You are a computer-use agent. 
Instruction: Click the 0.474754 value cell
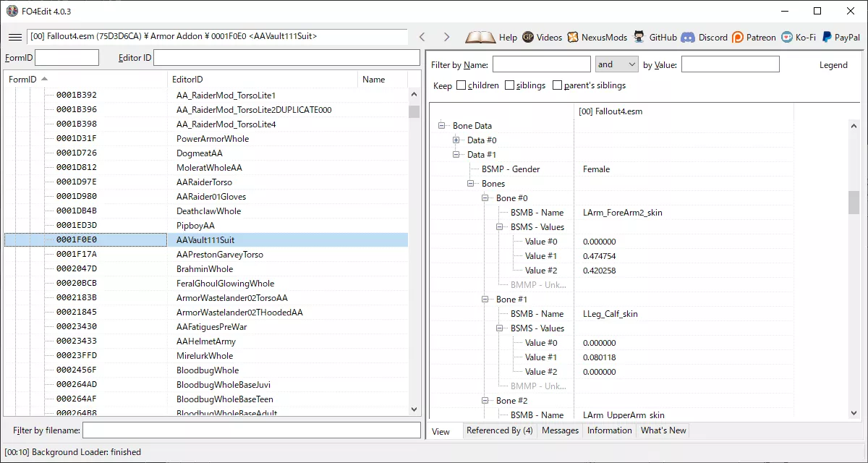click(600, 256)
